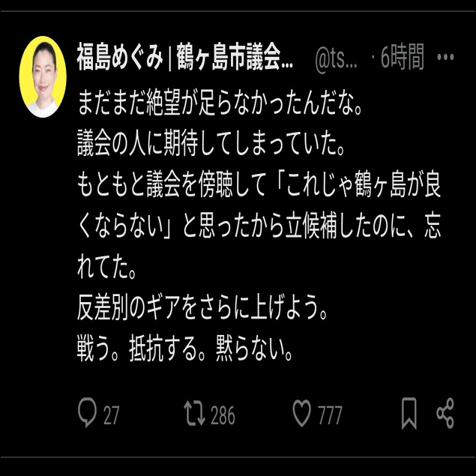Image resolution: width=476 pixels, height=476 pixels.
Task: Open the share icon for this tweet
Action: (445, 413)
